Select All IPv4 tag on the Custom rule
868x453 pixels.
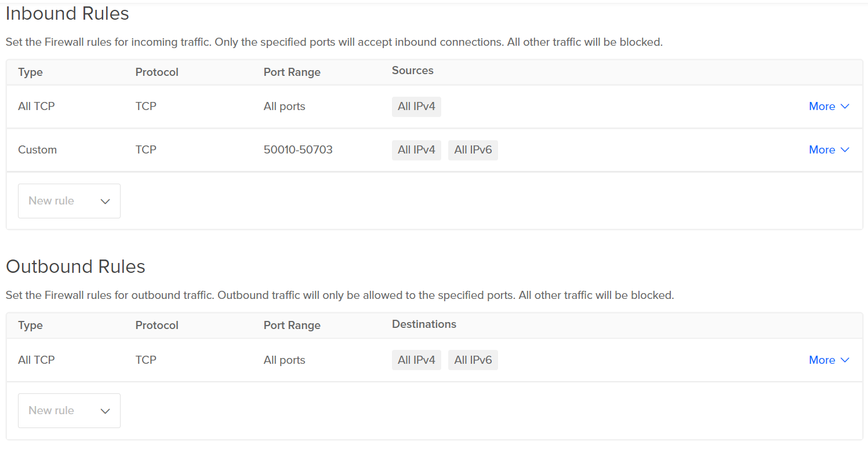[416, 150]
